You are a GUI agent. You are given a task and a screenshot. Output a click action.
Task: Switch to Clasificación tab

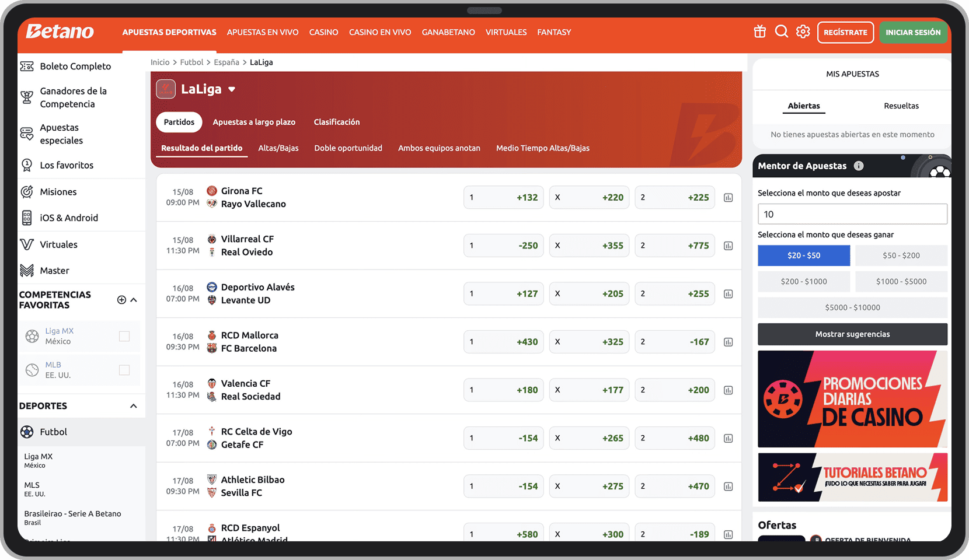click(337, 122)
